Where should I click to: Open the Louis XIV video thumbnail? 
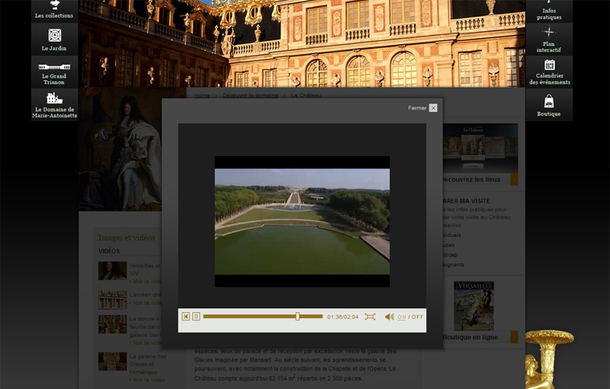point(112,271)
